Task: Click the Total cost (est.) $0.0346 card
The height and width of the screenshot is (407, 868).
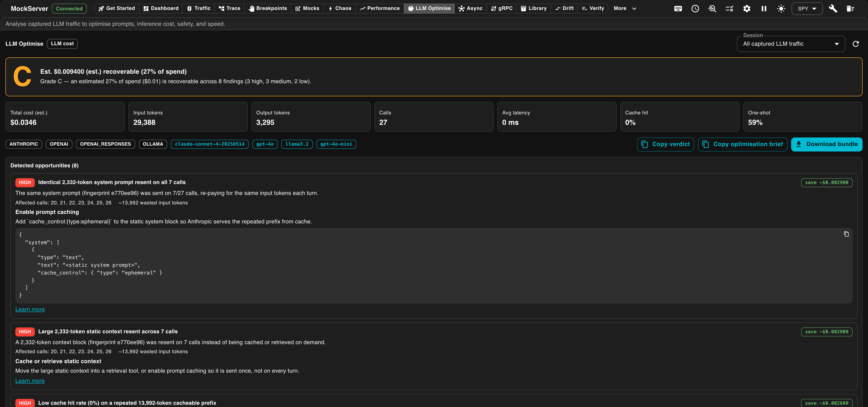Action: (x=65, y=117)
